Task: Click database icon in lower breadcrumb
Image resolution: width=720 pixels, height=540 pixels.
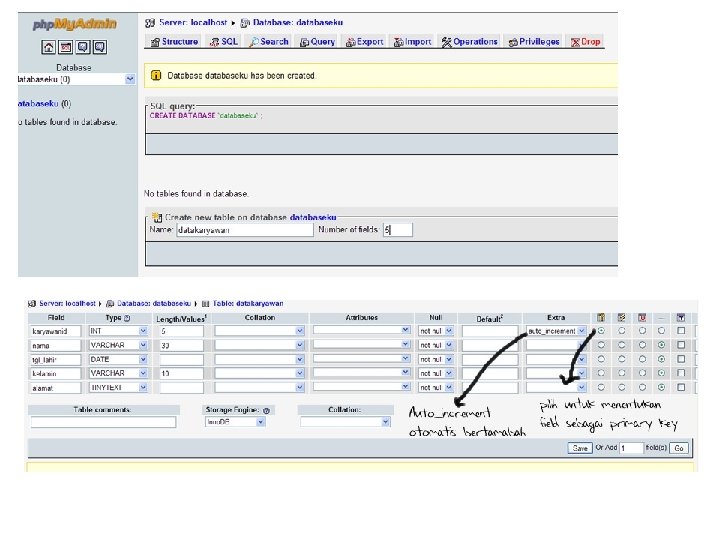Action: [110, 304]
